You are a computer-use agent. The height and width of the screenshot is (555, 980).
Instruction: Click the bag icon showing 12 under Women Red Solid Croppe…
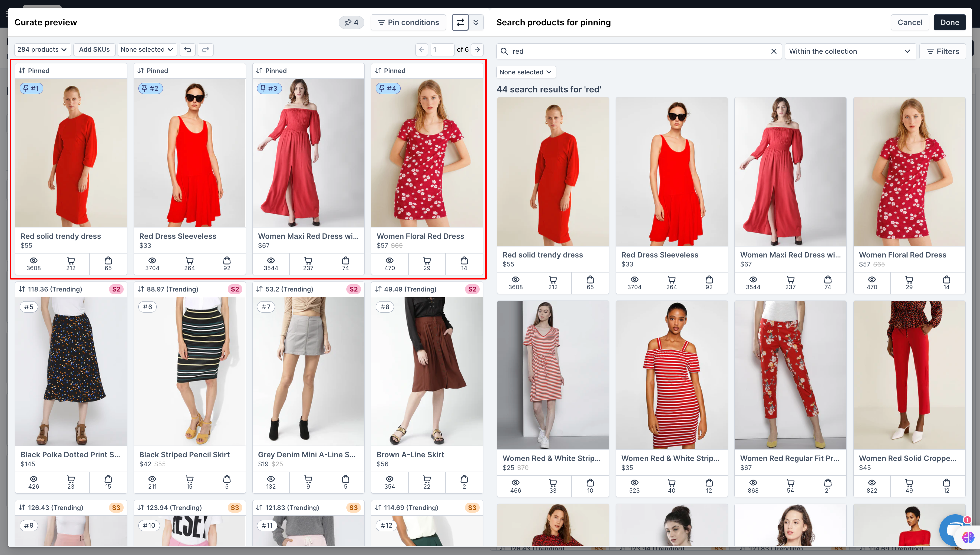pyautogui.click(x=946, y=483)
